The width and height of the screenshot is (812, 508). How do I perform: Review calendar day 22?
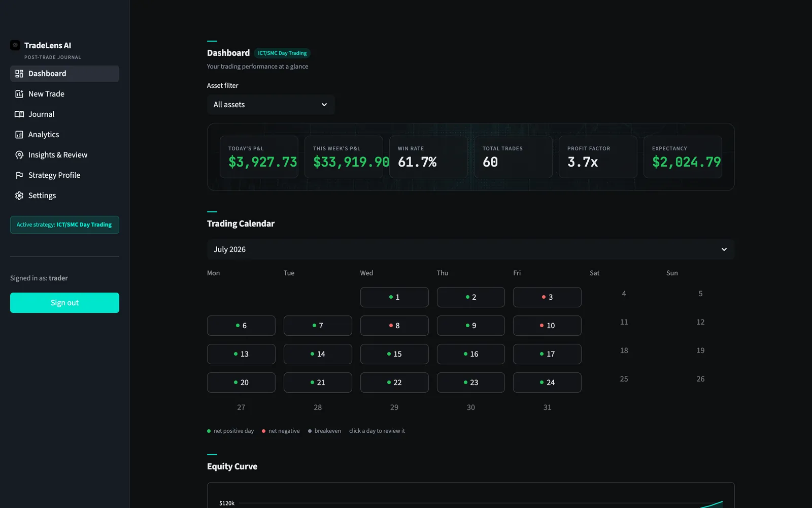point(394,383)
